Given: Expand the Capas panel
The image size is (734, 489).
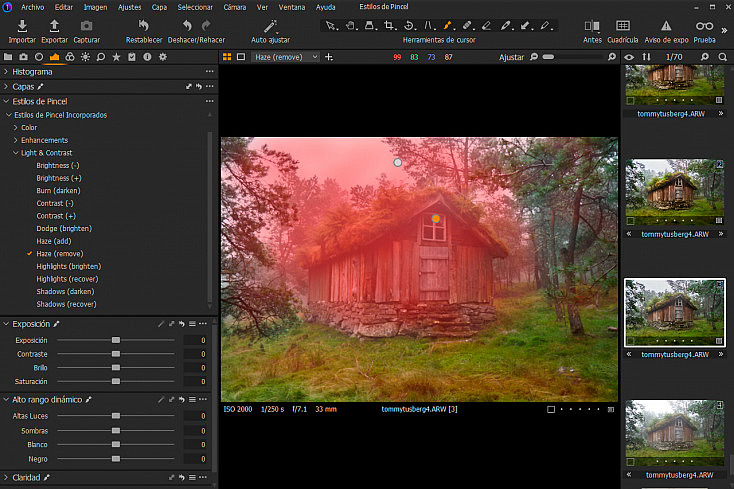Looking at the screenshot, I should (x=6, y=87).
